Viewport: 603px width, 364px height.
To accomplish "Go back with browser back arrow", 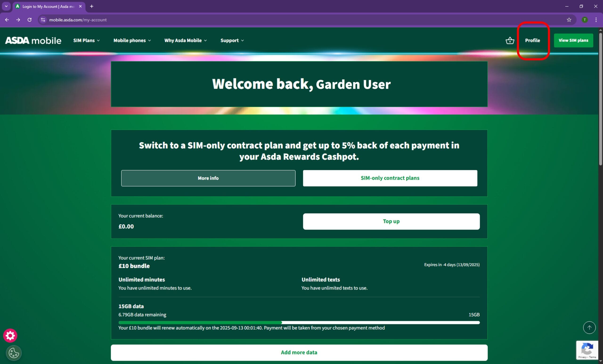I will (x=7, y=20).
